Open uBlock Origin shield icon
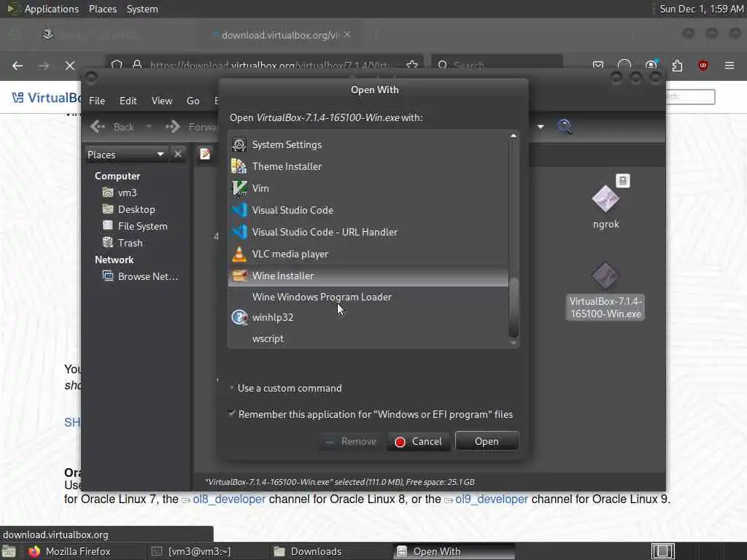747x560 pixels. (x=703, y=66)
